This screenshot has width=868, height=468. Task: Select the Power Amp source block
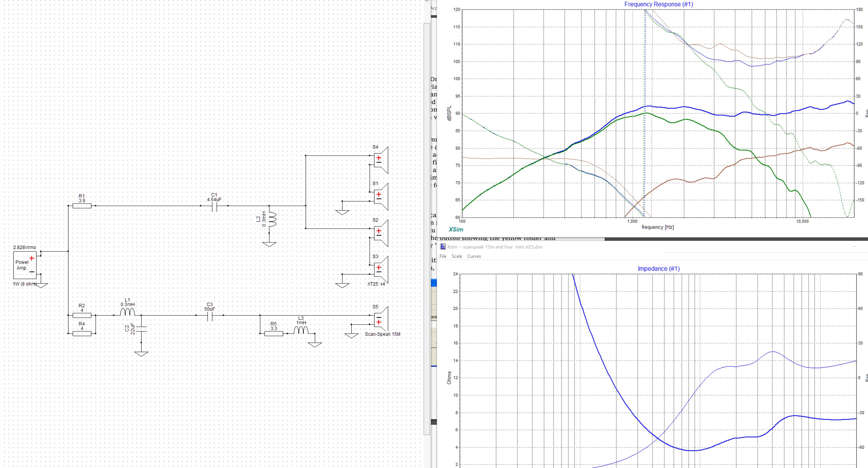click(25, 265)
